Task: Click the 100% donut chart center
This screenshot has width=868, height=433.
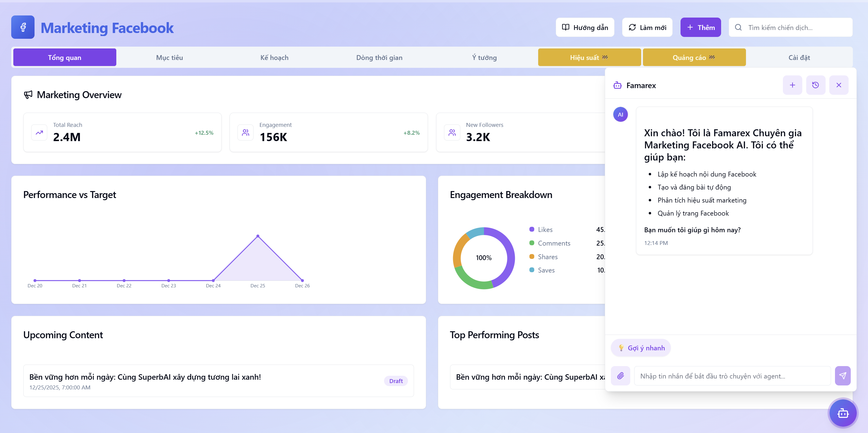Action: [484, 258]
